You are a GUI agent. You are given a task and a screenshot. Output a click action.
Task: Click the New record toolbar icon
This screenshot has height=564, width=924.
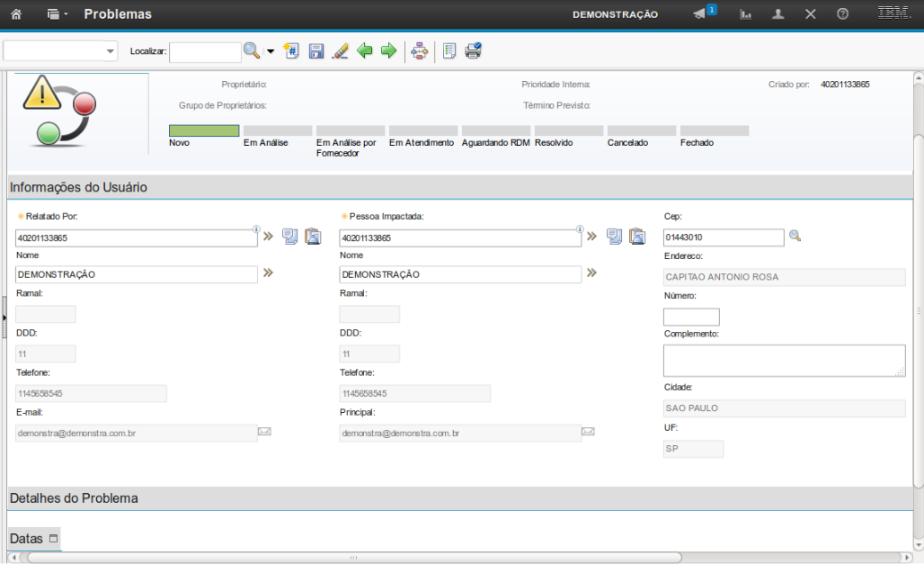click(291, 51)
